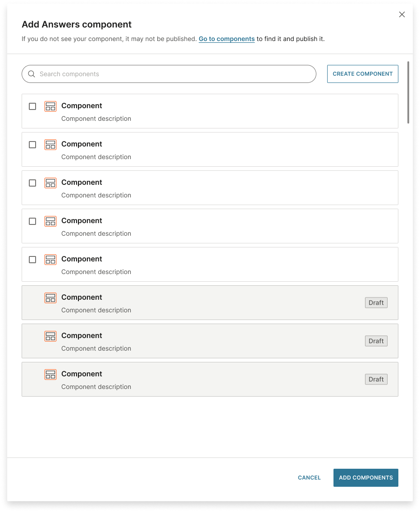This screenshot has height=512, width=420.
Task: Click the magnifying glass icon in the search bar
Action: (x=31, y=74)
